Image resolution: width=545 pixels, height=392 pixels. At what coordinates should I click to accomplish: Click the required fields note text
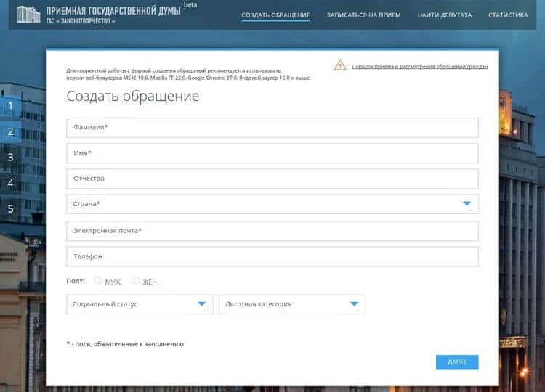click(125, 344)
